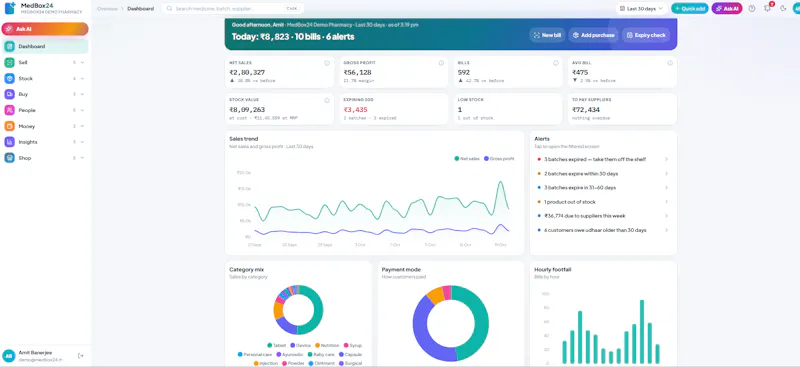
Task: Click the info icon on Gross Profit card
Action: pos(441,63)
